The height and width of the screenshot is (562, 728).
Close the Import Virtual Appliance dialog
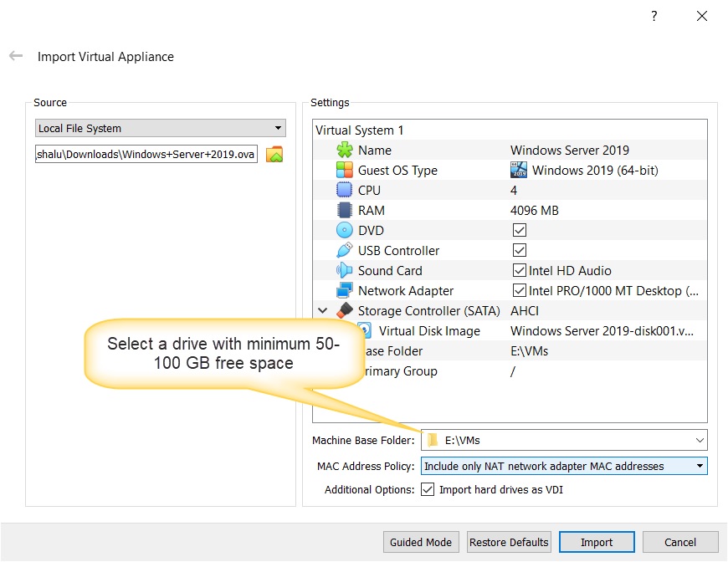tap(702, 16)
